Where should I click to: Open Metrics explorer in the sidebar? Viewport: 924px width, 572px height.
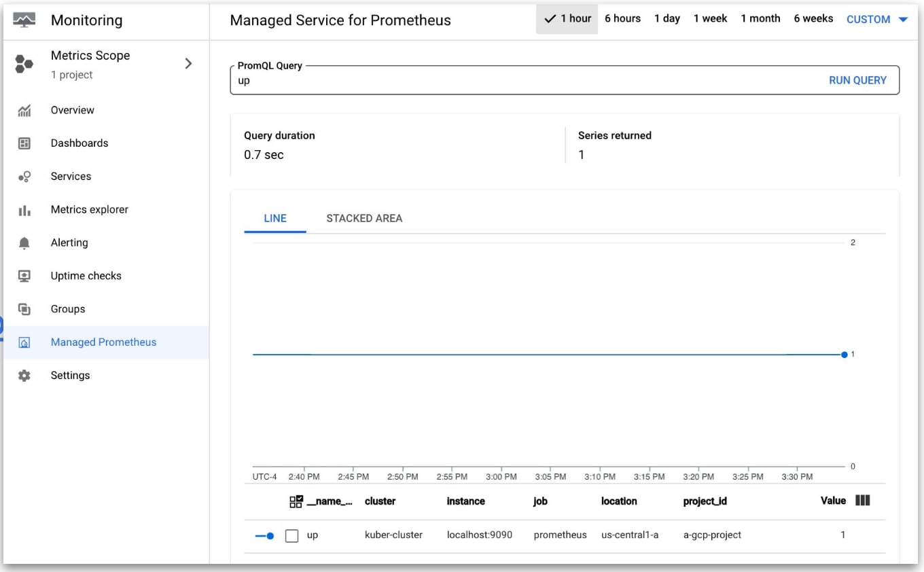click(90, 210)
